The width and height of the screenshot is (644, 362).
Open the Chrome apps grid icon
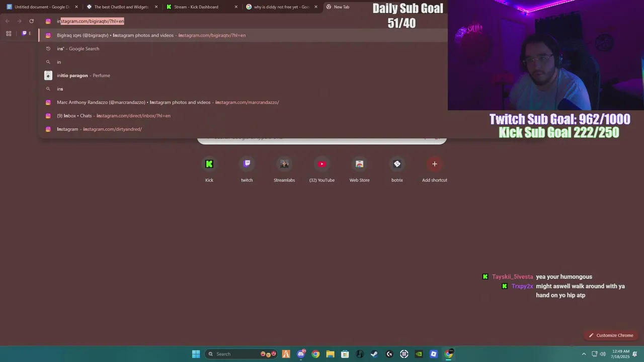[x=9, y=33]
